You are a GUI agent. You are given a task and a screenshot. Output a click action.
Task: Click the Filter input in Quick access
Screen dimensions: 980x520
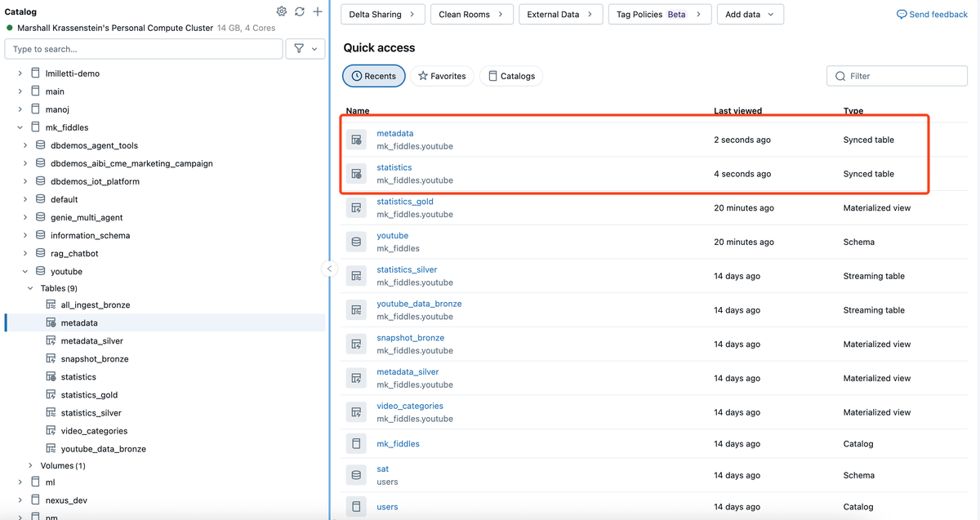pos(898,76)
